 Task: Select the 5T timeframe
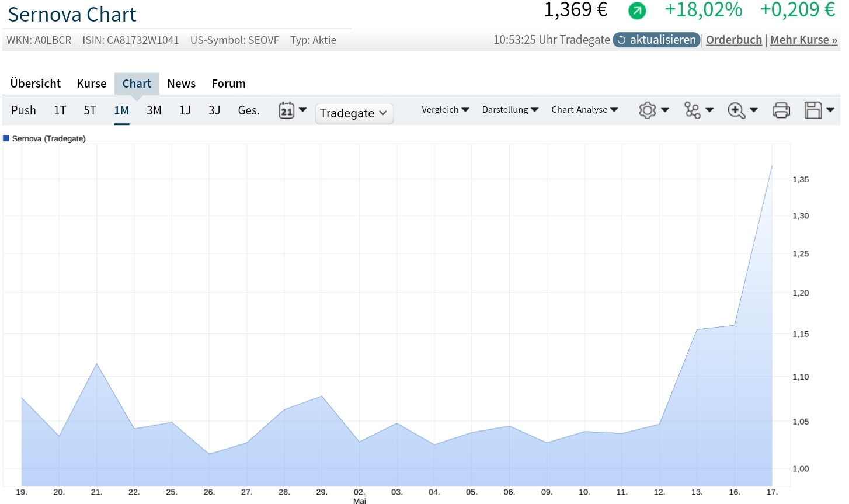coord(90,110)
